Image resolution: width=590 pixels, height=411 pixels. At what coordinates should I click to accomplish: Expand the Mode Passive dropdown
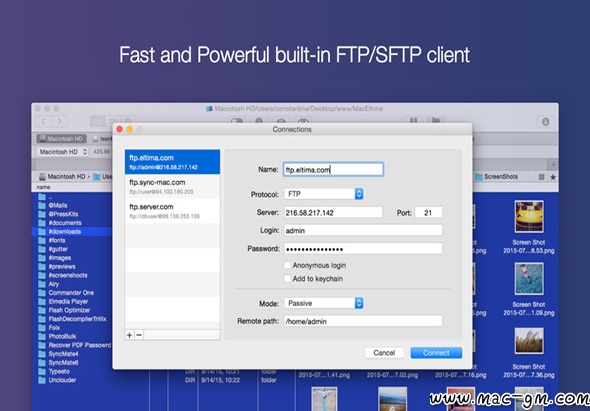point(324,303)
